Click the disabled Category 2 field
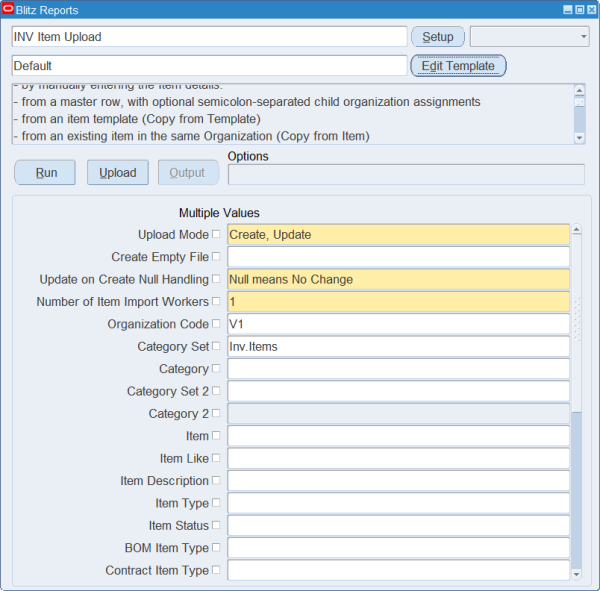600x591 pixels. 398,413
